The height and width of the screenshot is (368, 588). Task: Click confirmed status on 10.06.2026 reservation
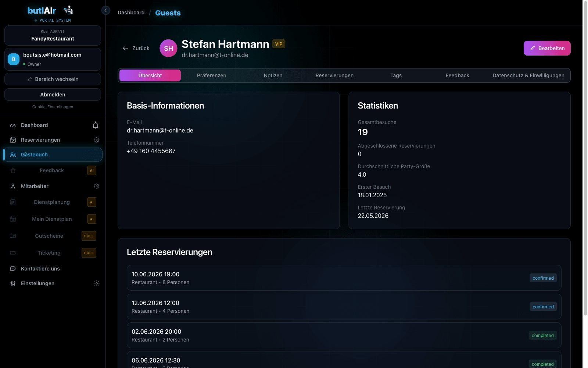click(x=543, y=278)
